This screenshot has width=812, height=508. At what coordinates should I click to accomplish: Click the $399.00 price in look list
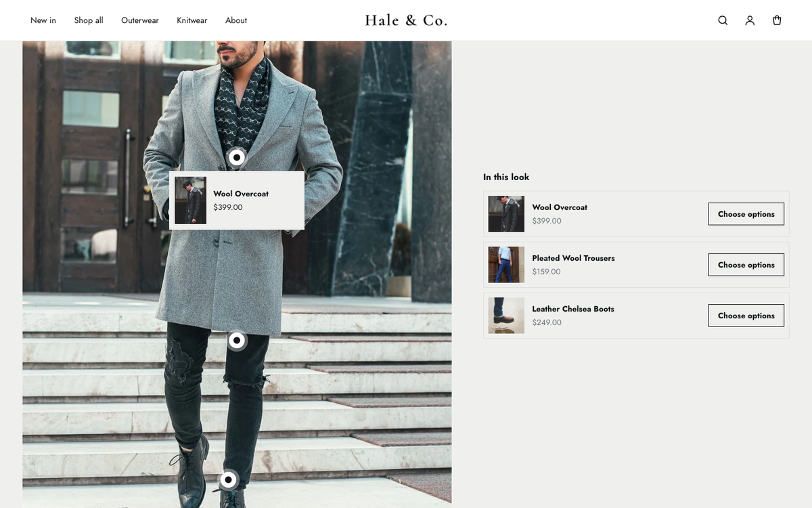pyautogui.click(x=547, y=221)
